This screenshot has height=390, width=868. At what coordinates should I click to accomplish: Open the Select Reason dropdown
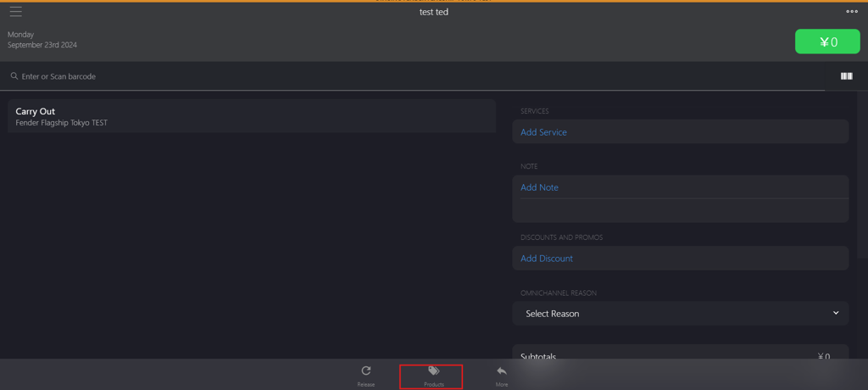(x=681, y=314)
